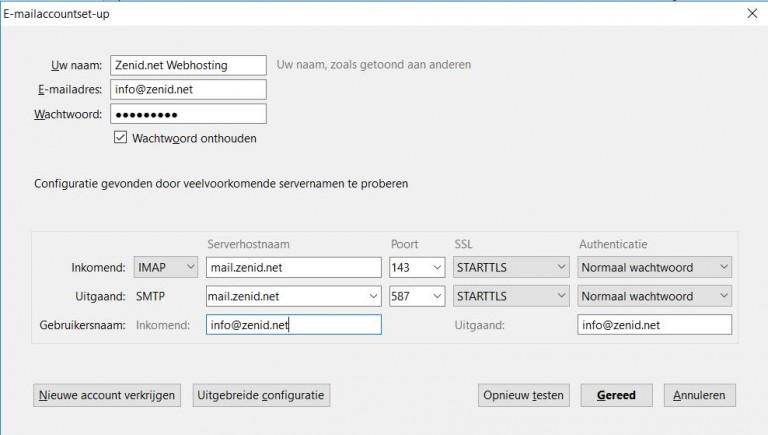Click into the E-mailadres field
Viewport: 768px width, 435px height.
click(x=188, y=90)
